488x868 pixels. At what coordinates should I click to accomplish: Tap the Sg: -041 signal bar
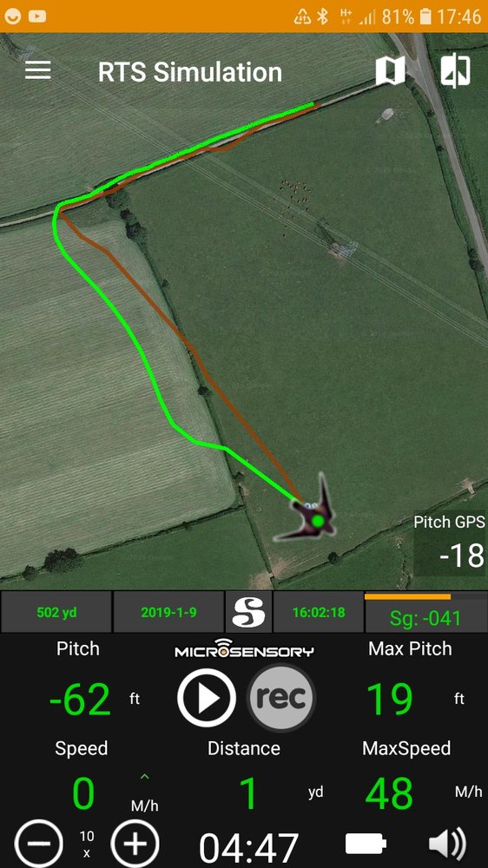click(425, 612)
